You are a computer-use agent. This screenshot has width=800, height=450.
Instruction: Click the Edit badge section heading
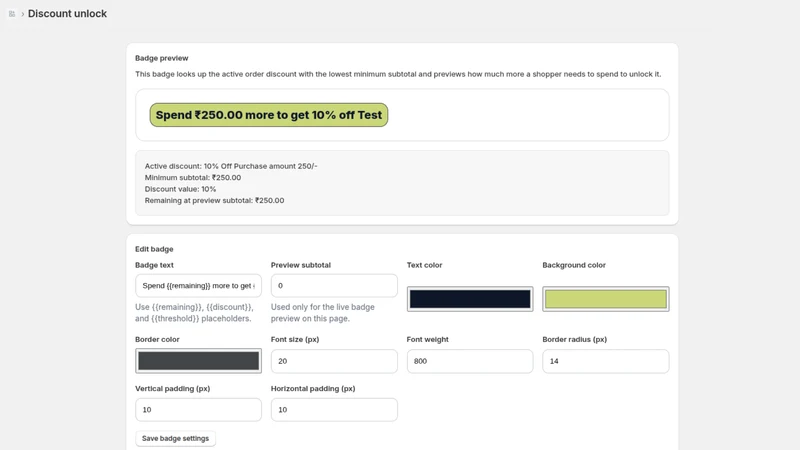pyautogui.click(x=154, y=249)
